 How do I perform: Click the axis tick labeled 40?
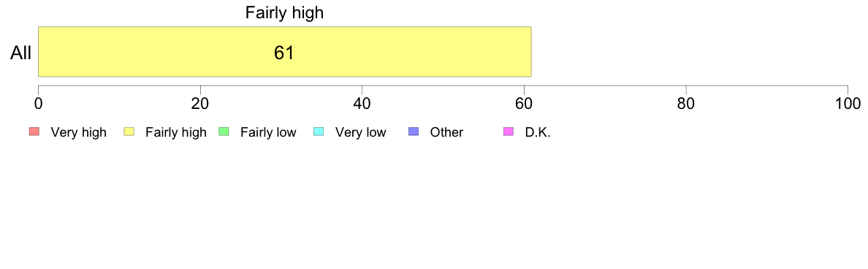[362, 103]
